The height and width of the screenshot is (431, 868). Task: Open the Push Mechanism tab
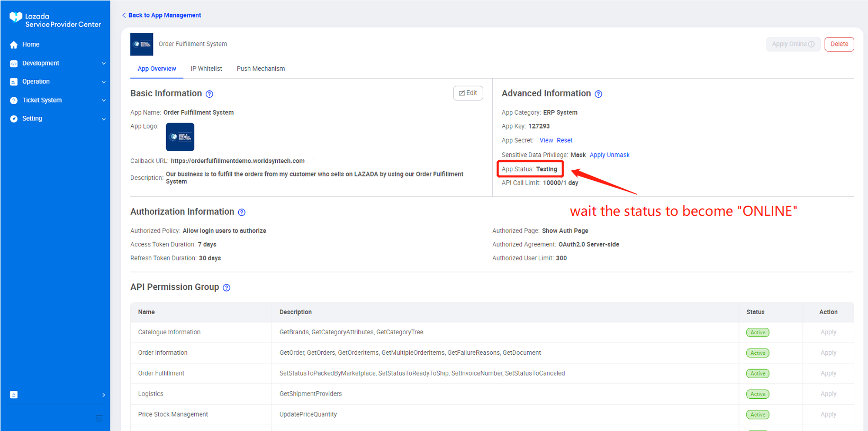tap(261, 69)
